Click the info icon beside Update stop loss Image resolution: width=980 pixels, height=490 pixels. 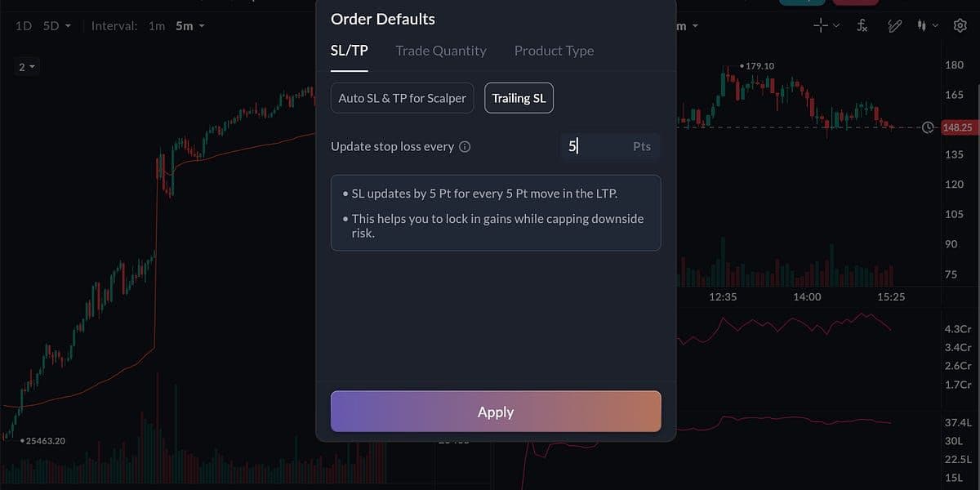click(465, 147)
